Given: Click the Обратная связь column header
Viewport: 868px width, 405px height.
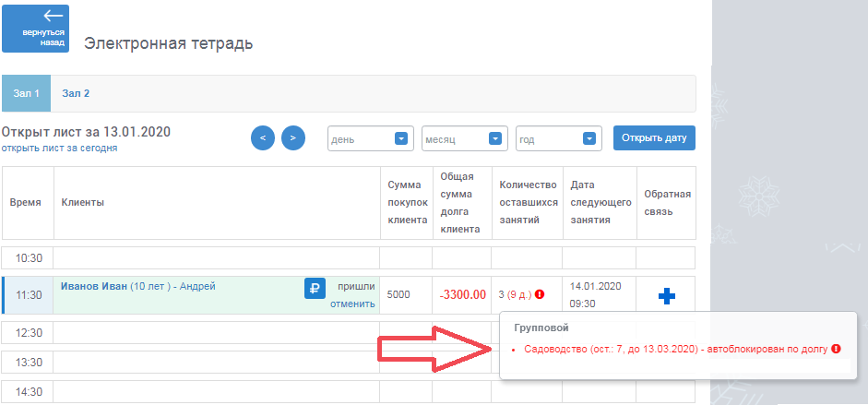Looking at the screenshot, I should [x=668, y=203].
